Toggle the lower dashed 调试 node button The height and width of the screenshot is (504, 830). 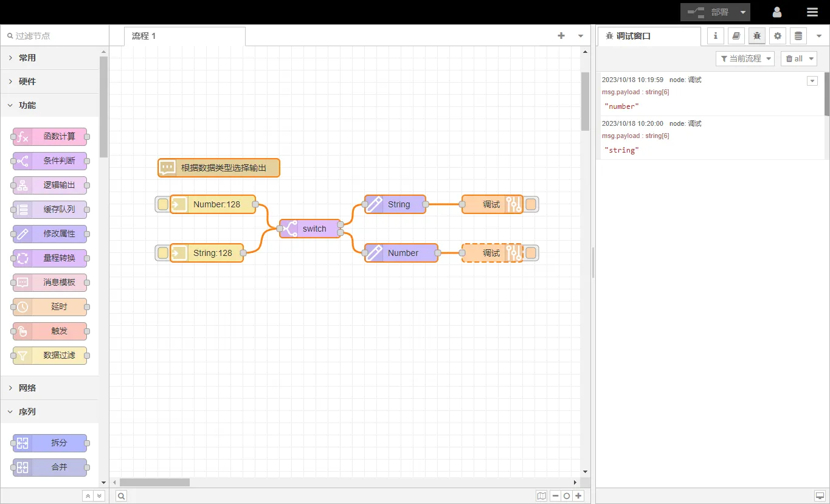[531, 253]
